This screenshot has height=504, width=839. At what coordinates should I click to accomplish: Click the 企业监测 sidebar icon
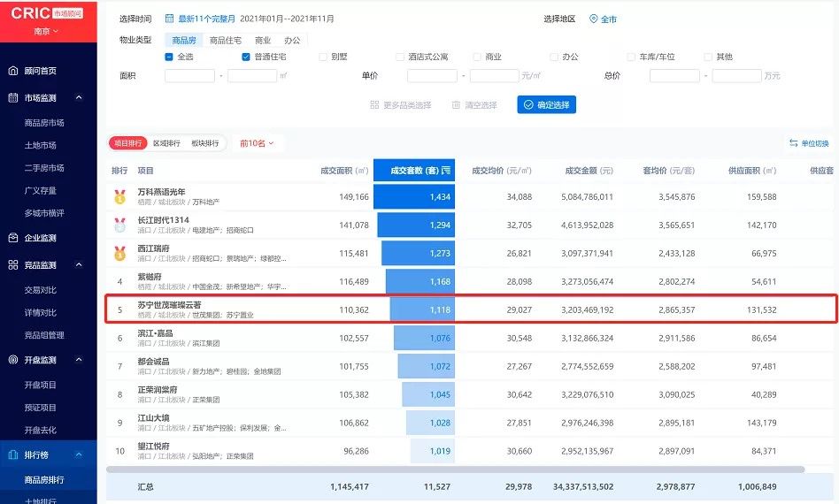[13, 238]
